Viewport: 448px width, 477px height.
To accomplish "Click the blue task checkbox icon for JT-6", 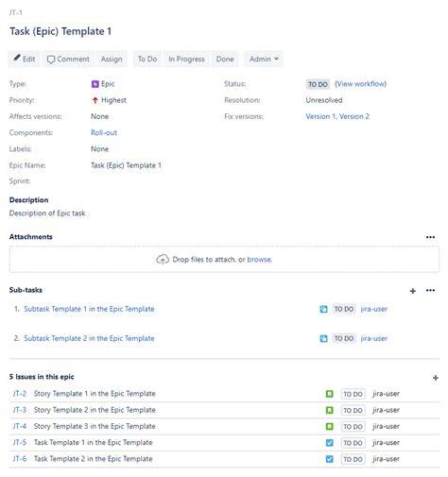I will 329,459.
